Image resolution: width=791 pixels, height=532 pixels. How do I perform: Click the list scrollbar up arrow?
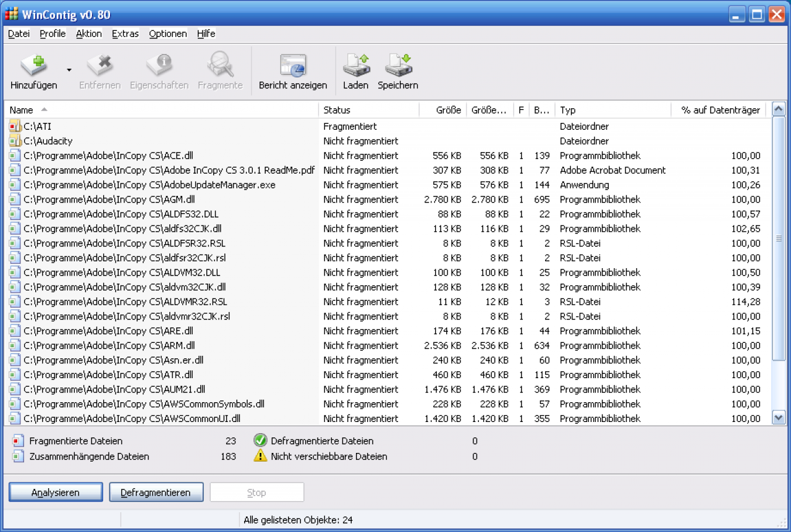click(x=779, y=109)
